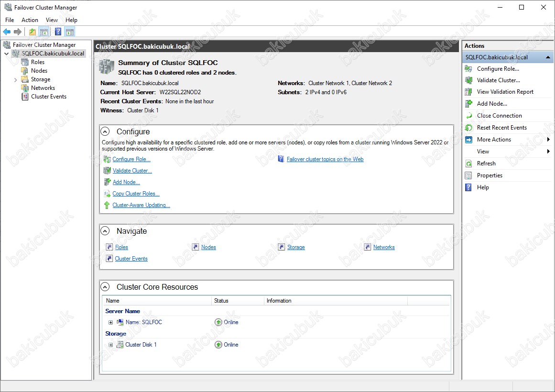
Task: Click the Validate Cluster icon in Actions pane
Action: pyautogui.click(x=468, y=80)
